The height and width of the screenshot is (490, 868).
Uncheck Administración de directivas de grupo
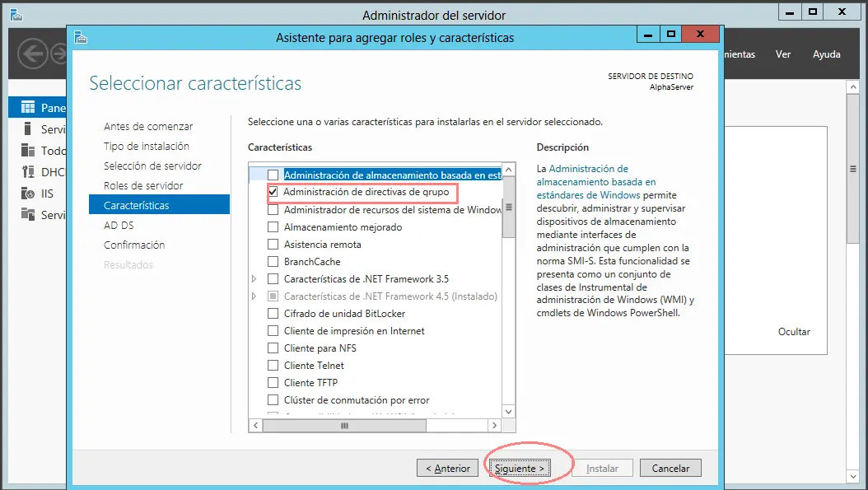[273, 192]
